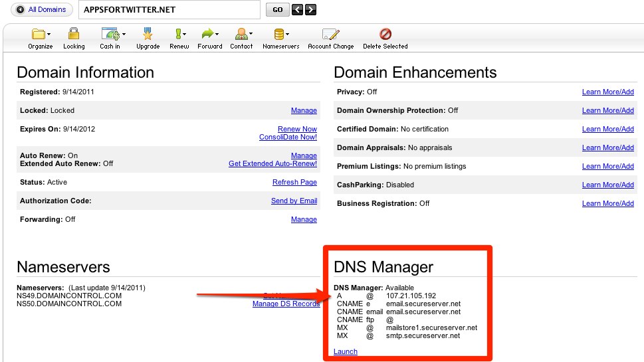Expand the Contact dropdown arrow
This screenshot has height=362, width=644.
pos(251,34)
